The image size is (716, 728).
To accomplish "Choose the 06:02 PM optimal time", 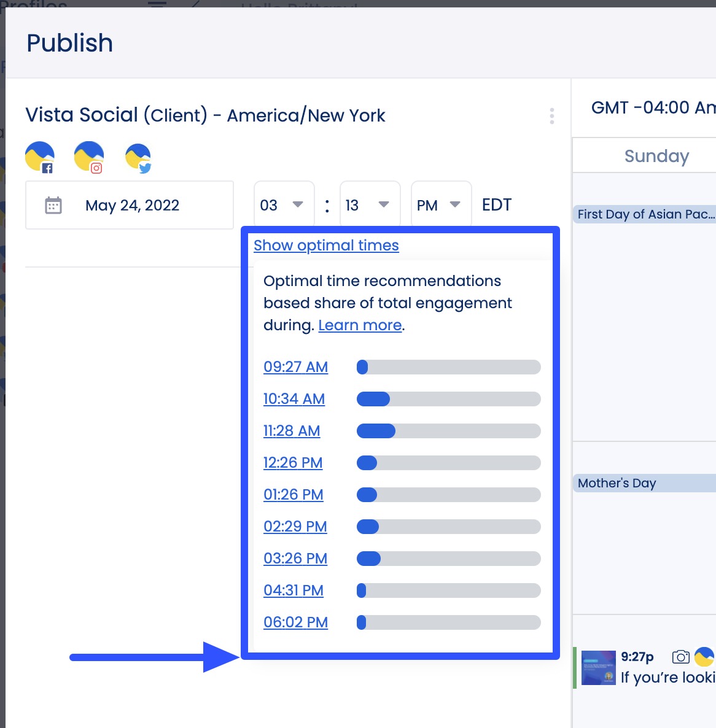I will click(295, 622).
